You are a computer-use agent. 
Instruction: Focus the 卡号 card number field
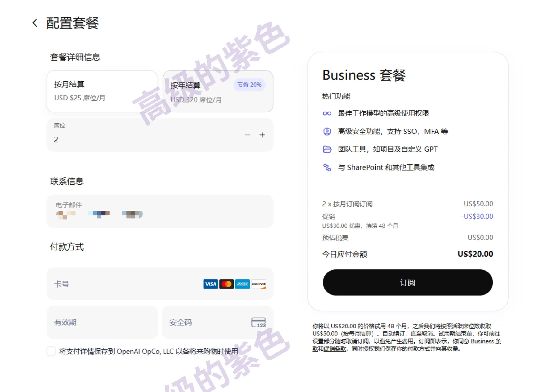[160, 284]
